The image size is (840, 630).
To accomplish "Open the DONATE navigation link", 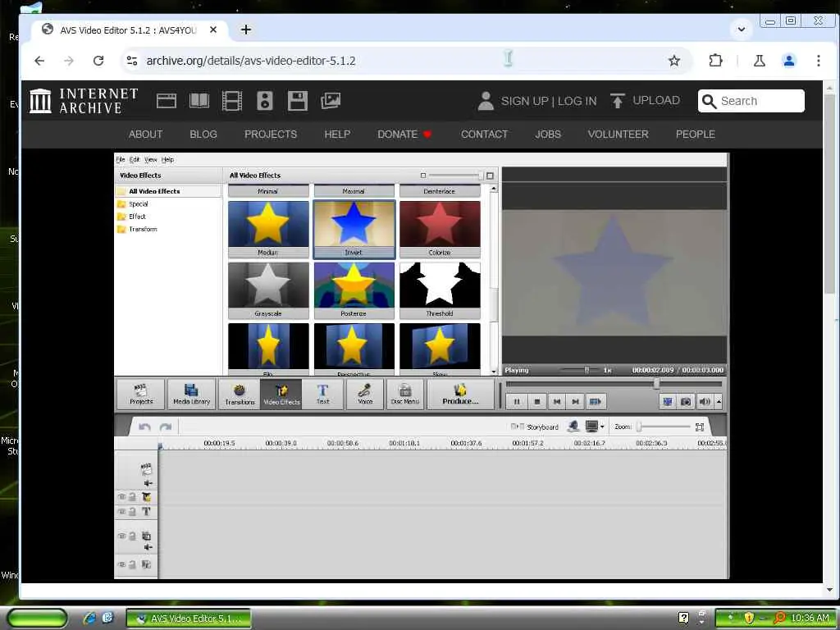I will point(404,134).
